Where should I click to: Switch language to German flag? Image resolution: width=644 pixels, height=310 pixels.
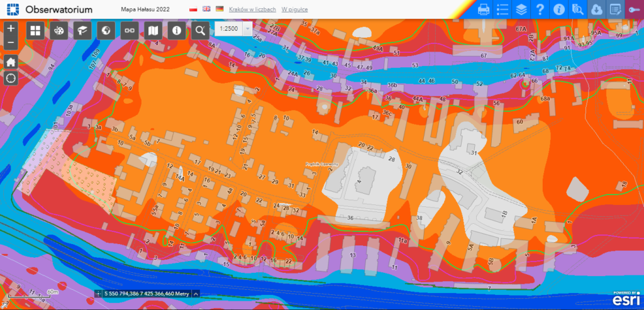(219, 9)
